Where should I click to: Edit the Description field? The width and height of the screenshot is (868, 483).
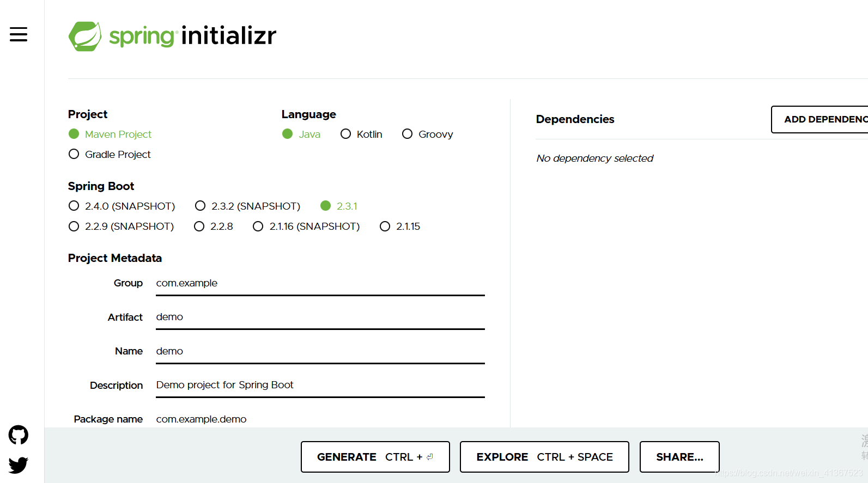[x=320, y=386]
